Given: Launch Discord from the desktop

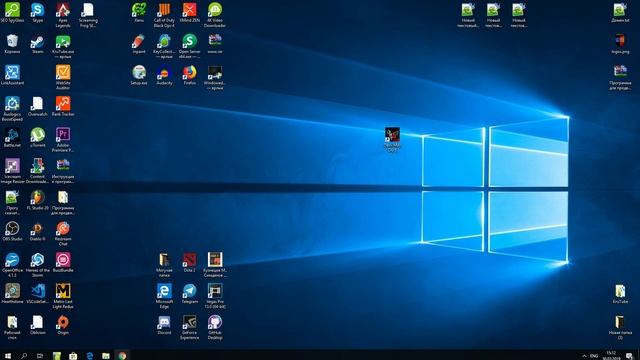Looking at the screenshot, I should tap(164, 325).
